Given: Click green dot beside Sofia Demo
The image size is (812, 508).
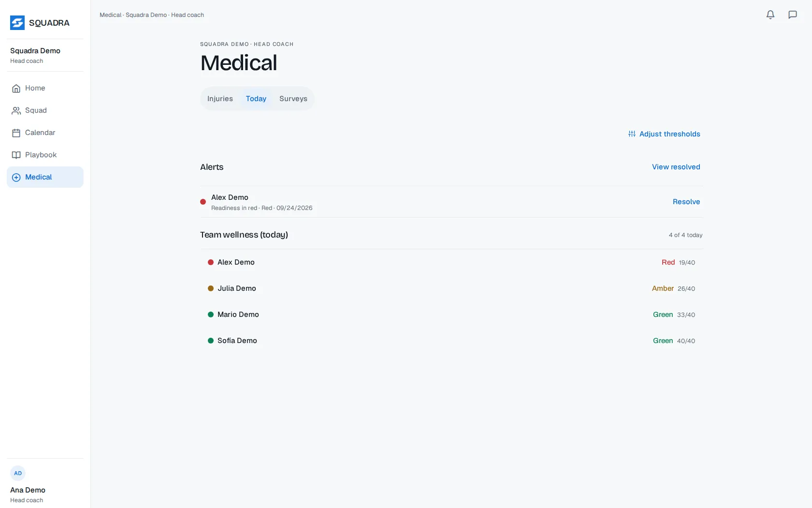Looking at the screenshot, I should pyautogui.click(x=211, y=341).
